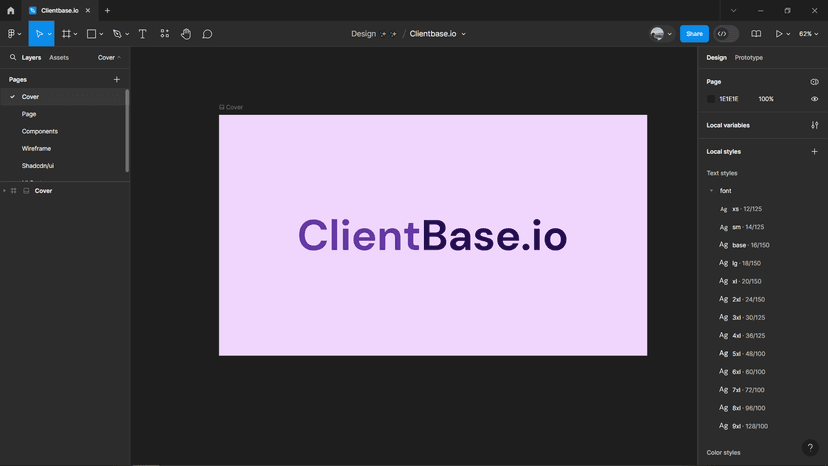Viewport: 828px width, 466px height.
Task: Open the Resources components tool
Action: point(165,34)
